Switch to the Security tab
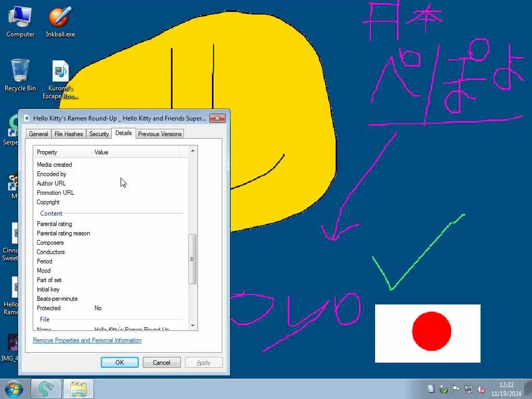This screenshot has width=532, height=399. (99, 134)
